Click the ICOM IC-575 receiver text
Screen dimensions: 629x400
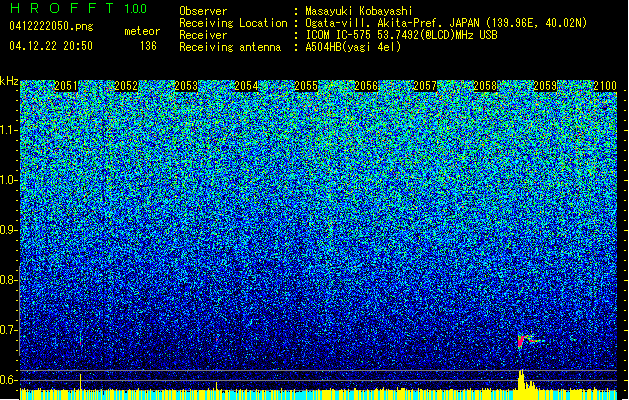[x=401, y=35]
